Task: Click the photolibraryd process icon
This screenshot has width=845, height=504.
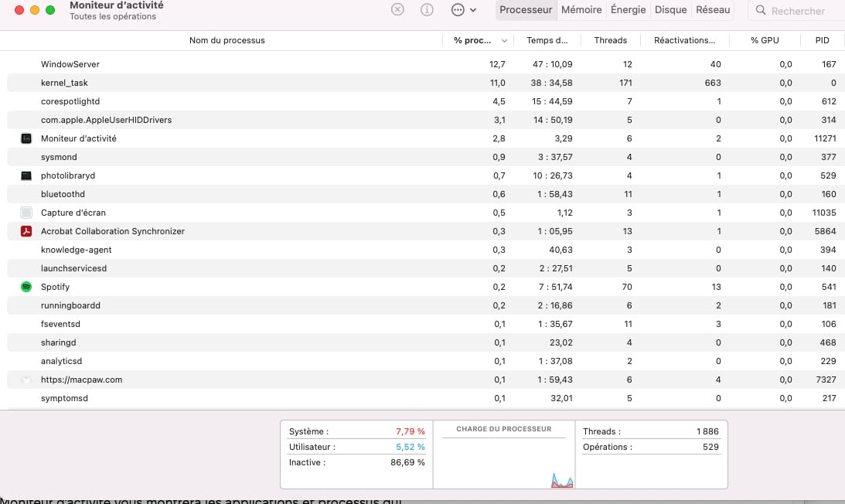Action: (x=26, y=175)
